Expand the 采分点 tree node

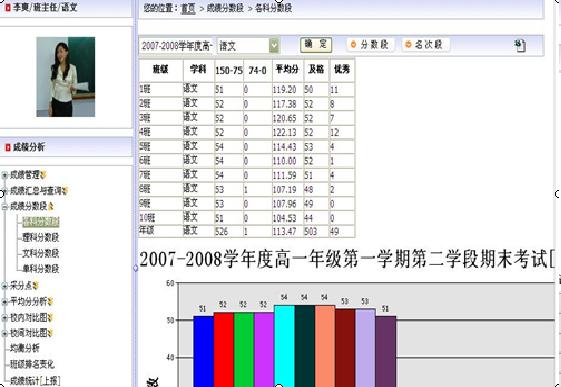pyautogui.click(x=5, y=286)
